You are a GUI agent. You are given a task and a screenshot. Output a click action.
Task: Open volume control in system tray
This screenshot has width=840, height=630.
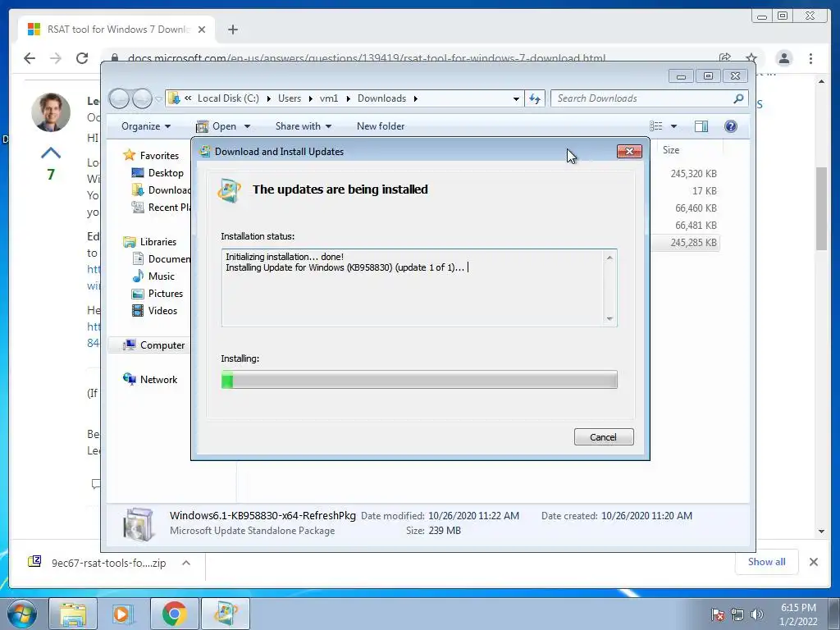pos(756,614)
